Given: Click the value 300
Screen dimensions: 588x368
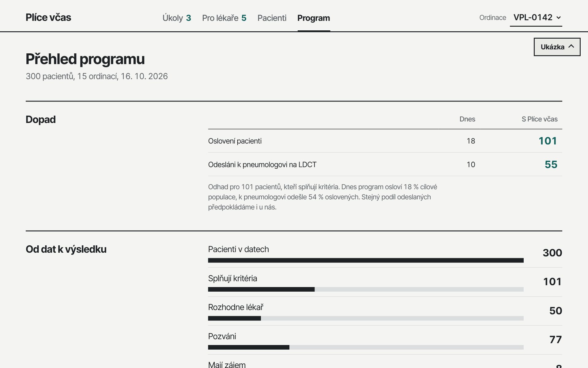Looking at the screenshot, I should tap(552, 253).
